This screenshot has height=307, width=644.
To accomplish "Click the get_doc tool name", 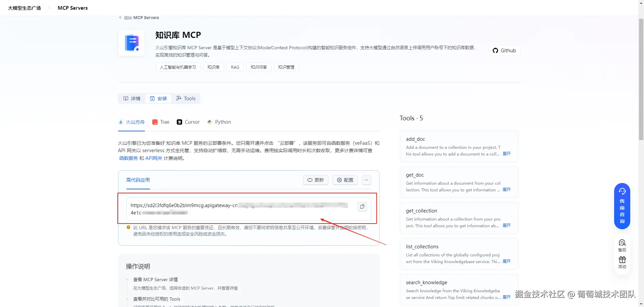I will [x=415, y=175].
